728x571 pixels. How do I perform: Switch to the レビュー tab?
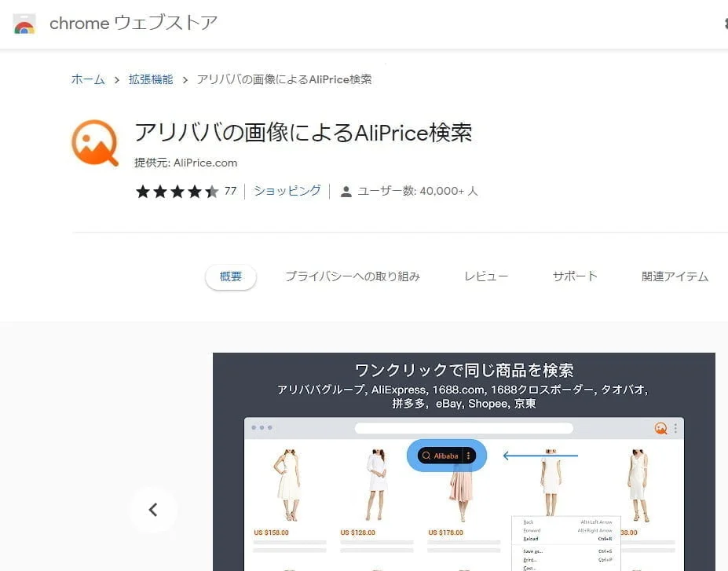[486, 276]
